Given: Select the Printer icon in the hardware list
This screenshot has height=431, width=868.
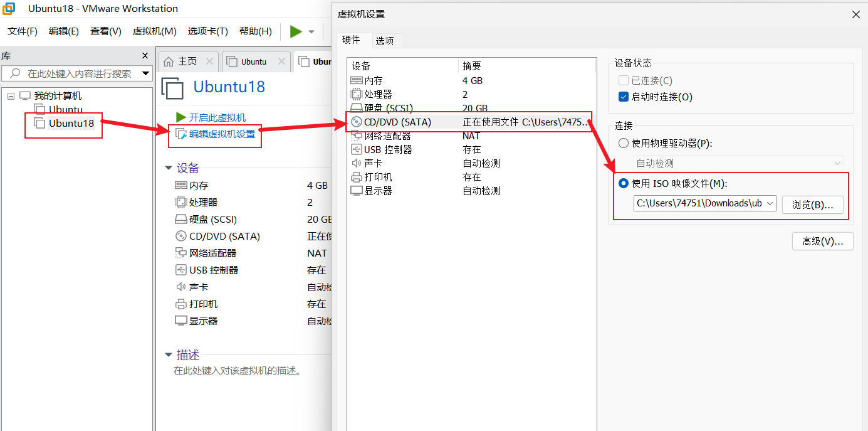Looking at the screenshot, I should (356, 177).
